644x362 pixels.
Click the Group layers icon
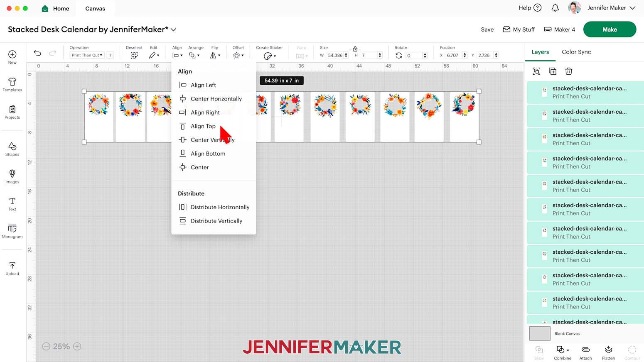(x=536, y=71)
